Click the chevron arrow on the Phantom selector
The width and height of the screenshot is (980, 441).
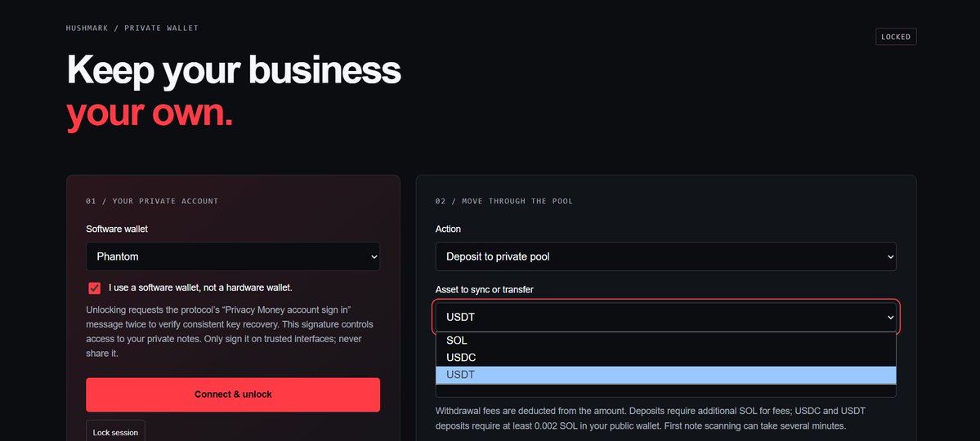(374, 256)
